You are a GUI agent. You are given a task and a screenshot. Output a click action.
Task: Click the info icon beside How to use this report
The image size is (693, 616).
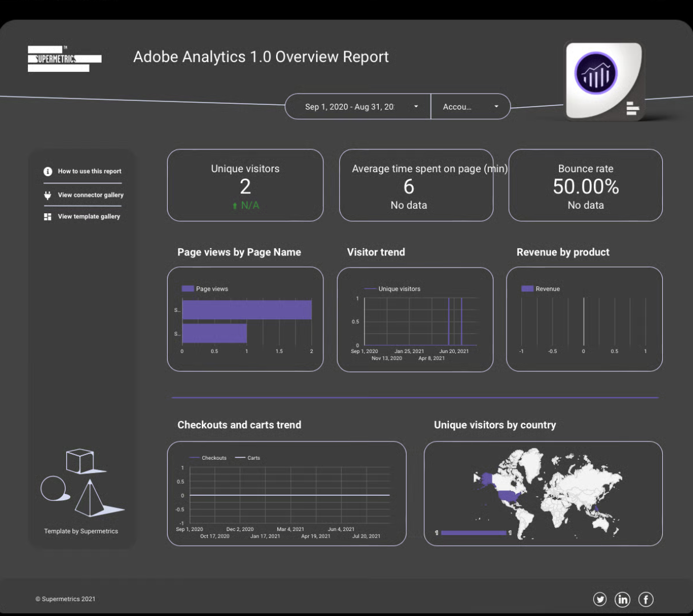coord(48,172)
